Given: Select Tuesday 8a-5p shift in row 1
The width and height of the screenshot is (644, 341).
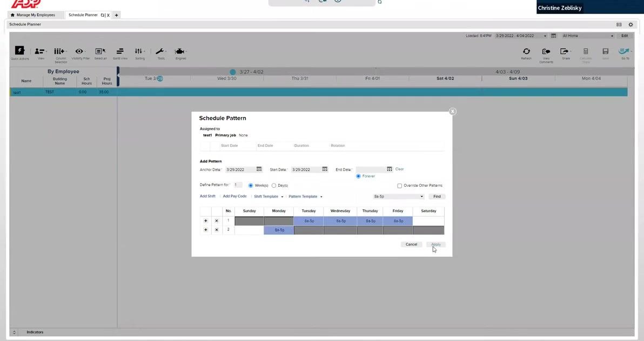Looking at the screenshot, I should (308, 221).
